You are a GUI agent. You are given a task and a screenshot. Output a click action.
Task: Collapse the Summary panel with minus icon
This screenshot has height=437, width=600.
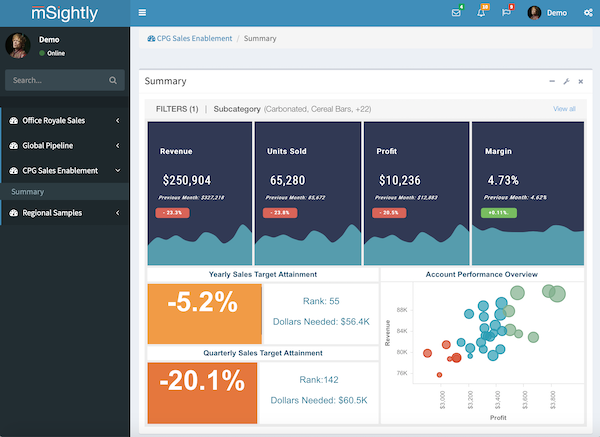click(x=552, y=81)
